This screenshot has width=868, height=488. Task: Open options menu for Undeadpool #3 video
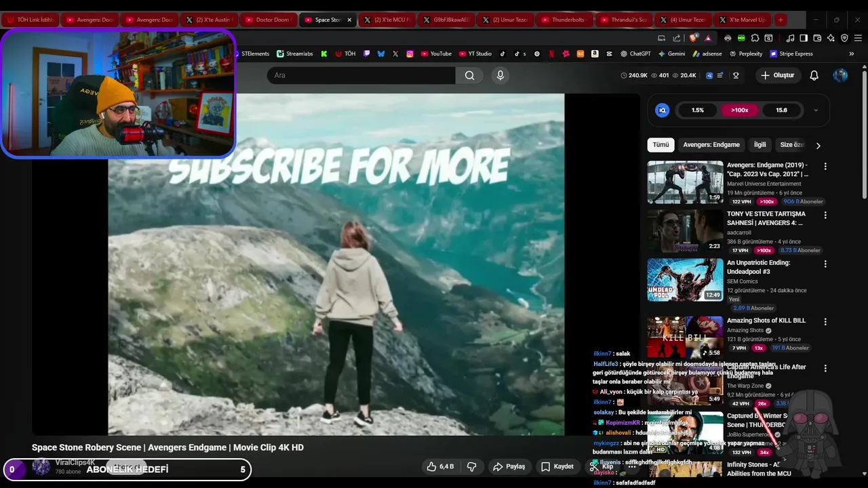[825, 264]
